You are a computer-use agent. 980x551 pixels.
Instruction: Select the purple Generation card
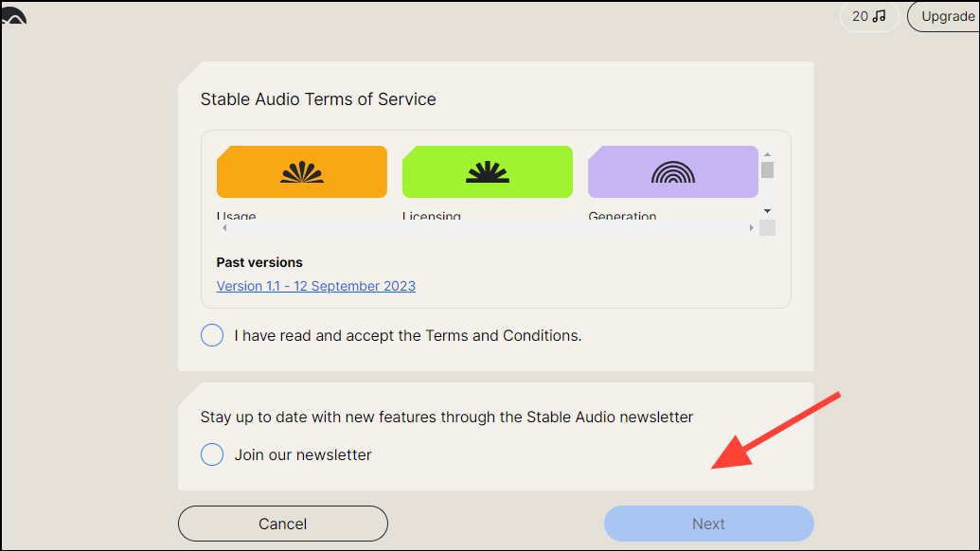(673, 171)
